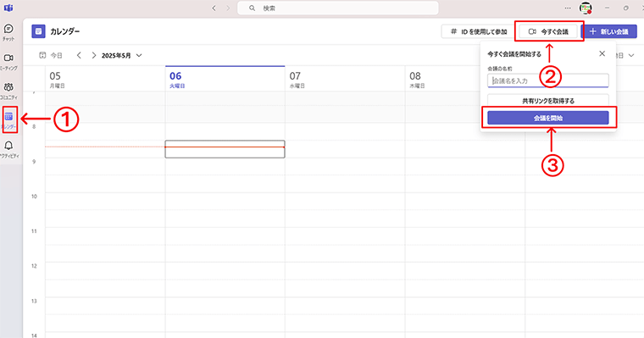Click the 新しい会議 button
Screen dimensions: 644x338
click(x=610, y=31)
